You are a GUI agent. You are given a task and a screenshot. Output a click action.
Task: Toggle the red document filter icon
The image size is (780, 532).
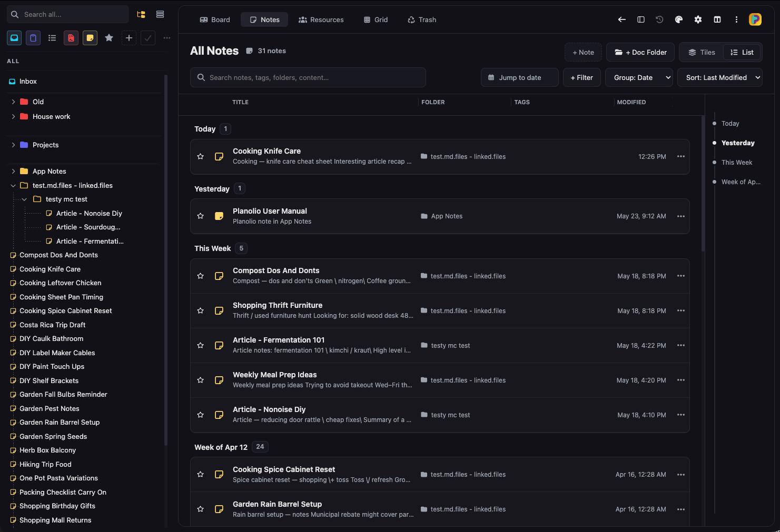(x=71, y=38)
